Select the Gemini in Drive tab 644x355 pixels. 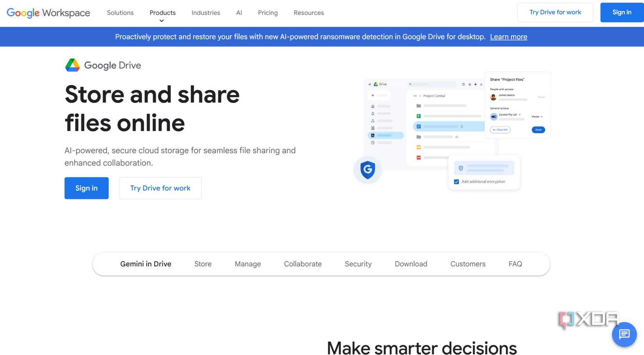(x=146, y=264)
